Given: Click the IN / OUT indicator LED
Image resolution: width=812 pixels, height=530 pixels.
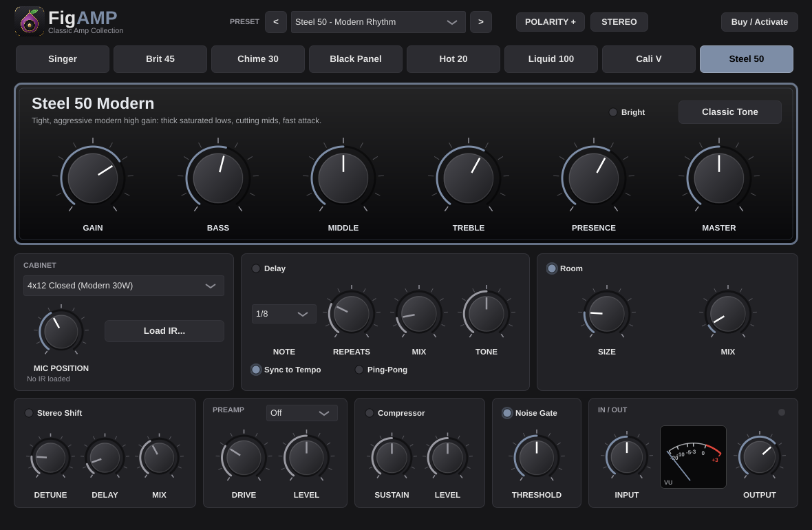Looking at the screenshot, I should pyautogui.click(x=782, y=412).
